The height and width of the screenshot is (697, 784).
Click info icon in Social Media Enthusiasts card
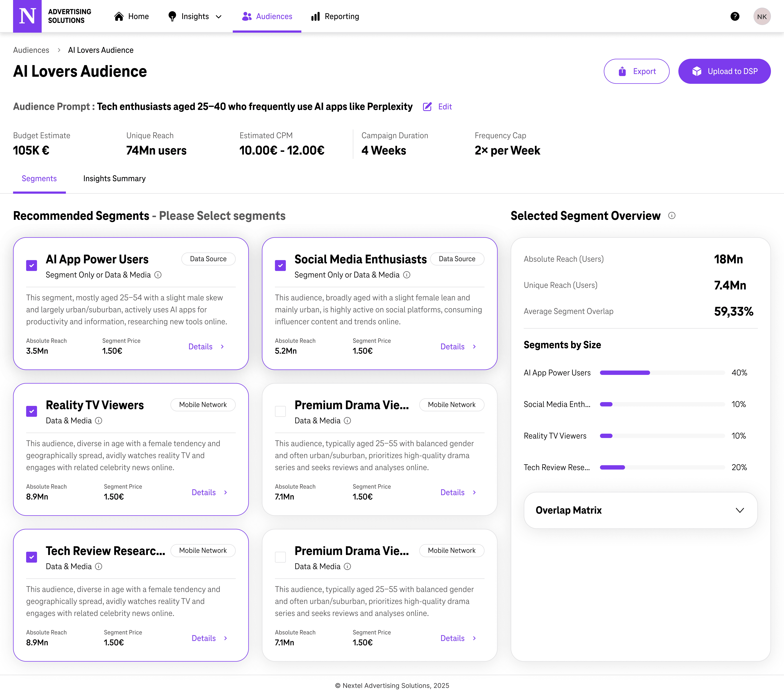coord(407,275)
